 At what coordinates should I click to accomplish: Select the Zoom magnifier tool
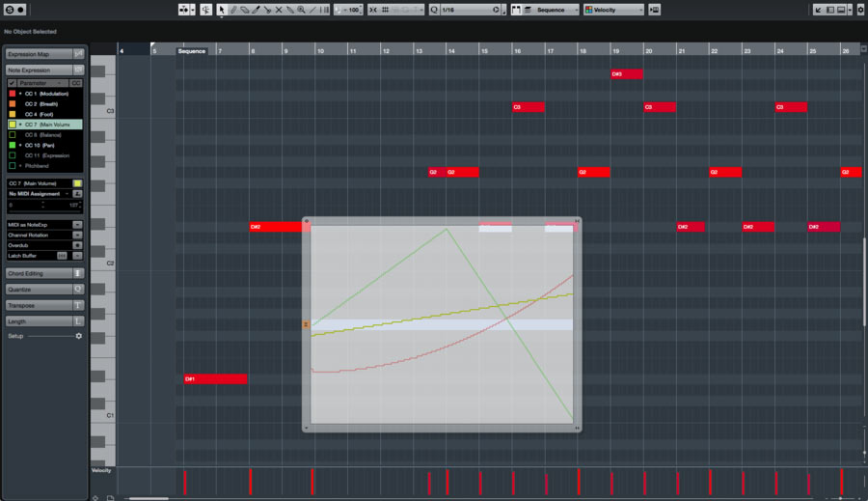[301, 10]
